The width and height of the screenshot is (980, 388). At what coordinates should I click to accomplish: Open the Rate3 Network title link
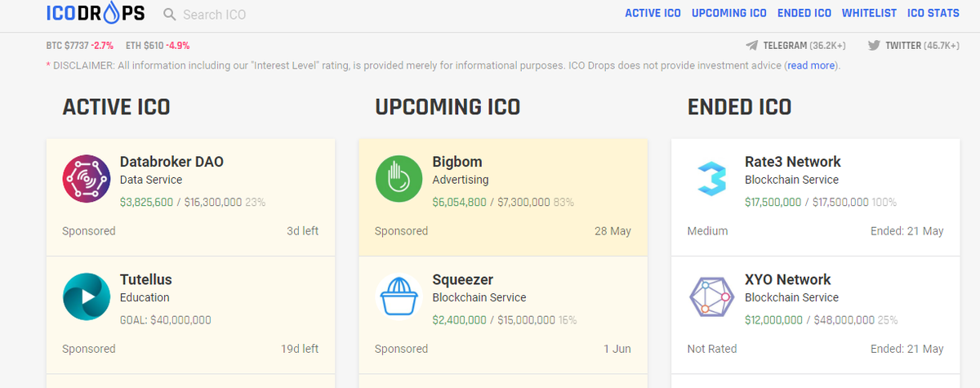click(x=792, y=162)
